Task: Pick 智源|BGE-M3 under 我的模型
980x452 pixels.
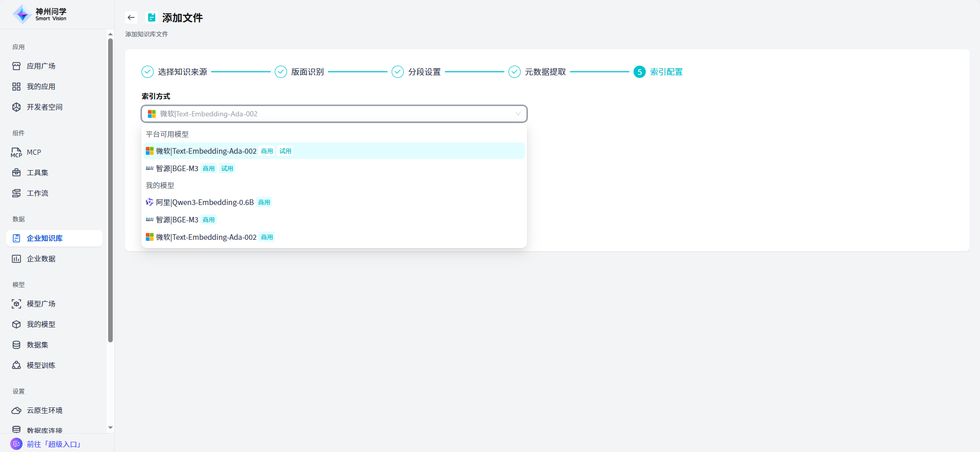Action: [x=177, y=220]
